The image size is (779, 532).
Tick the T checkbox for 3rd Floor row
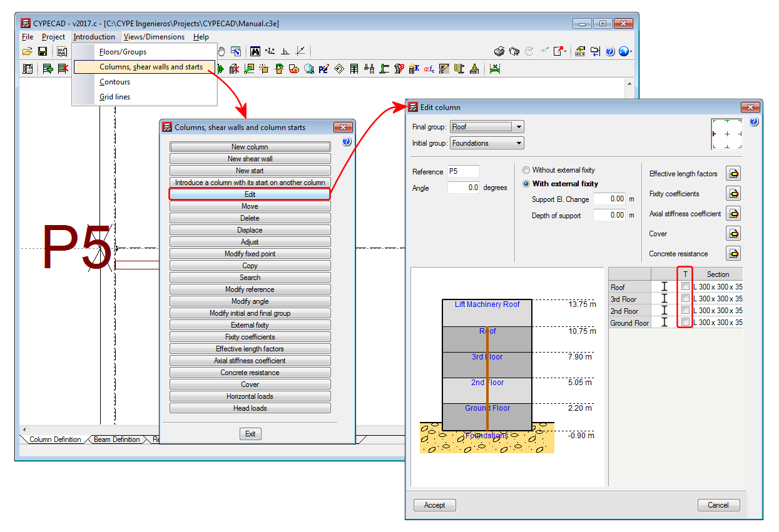click(x=685, y=299)
